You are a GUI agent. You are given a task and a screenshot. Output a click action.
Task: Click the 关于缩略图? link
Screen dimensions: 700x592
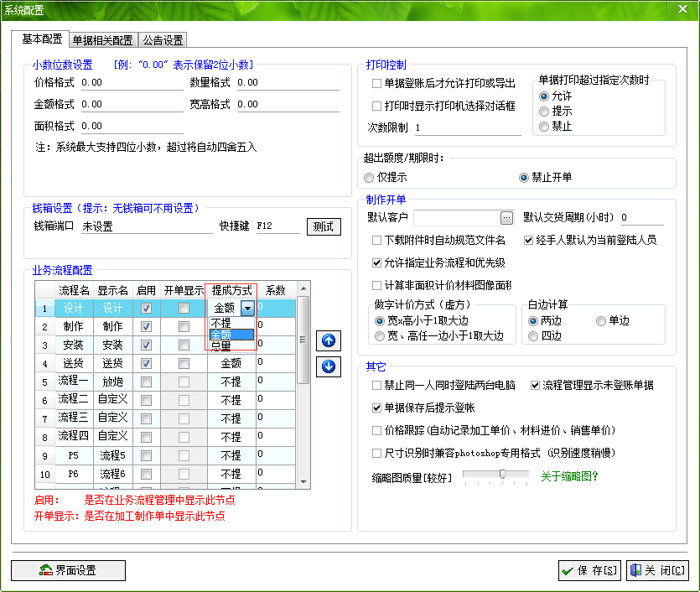tap(569, 476)
